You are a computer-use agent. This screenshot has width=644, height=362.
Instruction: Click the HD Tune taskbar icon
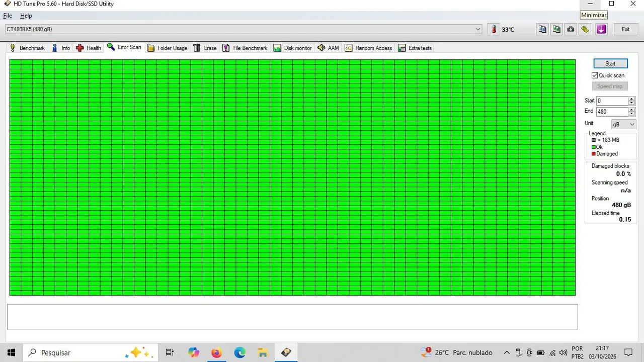[286, 352]
